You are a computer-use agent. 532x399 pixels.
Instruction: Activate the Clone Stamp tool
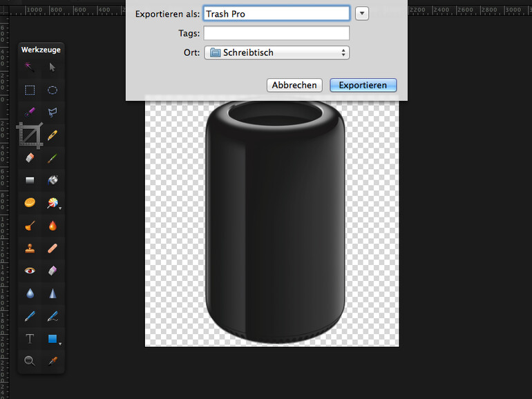[x=30, y=248]
